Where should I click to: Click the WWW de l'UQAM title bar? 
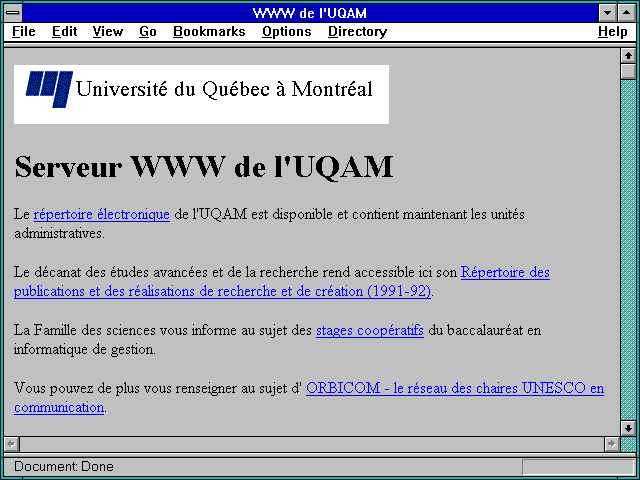tap(310, 13)
